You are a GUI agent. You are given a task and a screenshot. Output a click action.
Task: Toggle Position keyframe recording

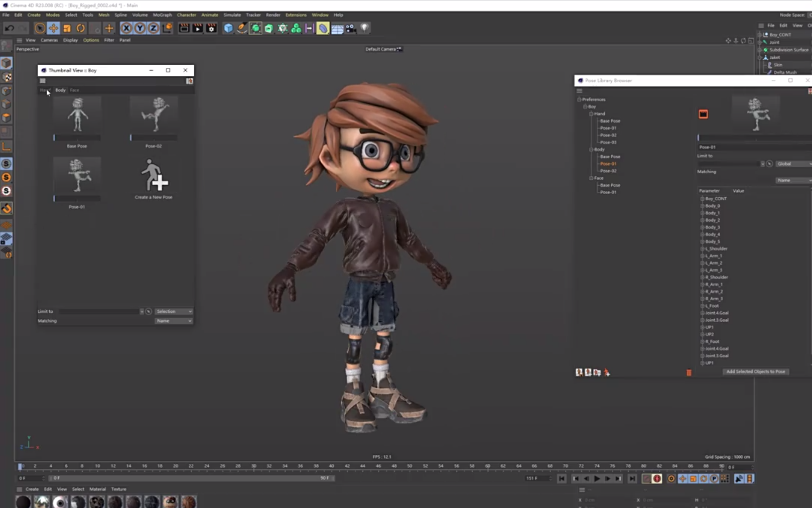click(x=683, y=479)
